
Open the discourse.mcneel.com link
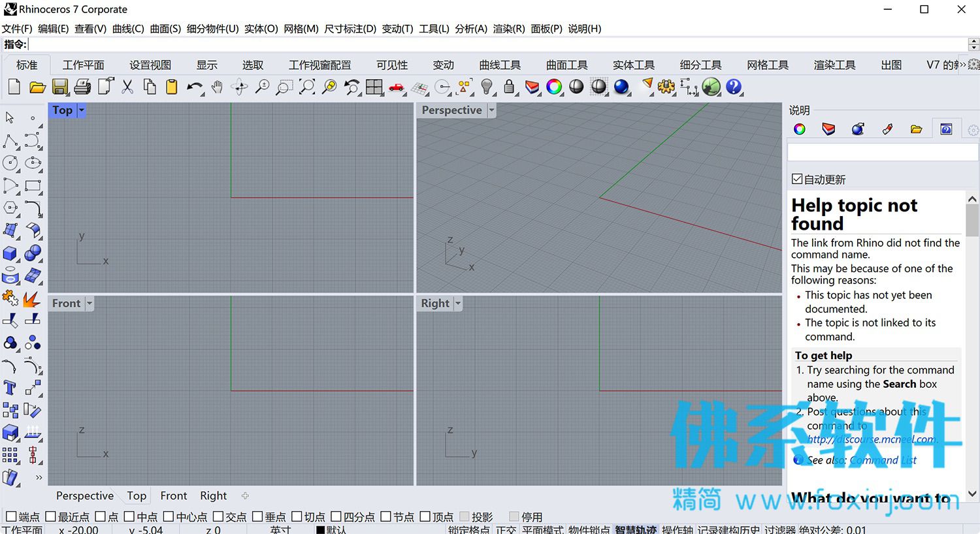tap(872, 439)
